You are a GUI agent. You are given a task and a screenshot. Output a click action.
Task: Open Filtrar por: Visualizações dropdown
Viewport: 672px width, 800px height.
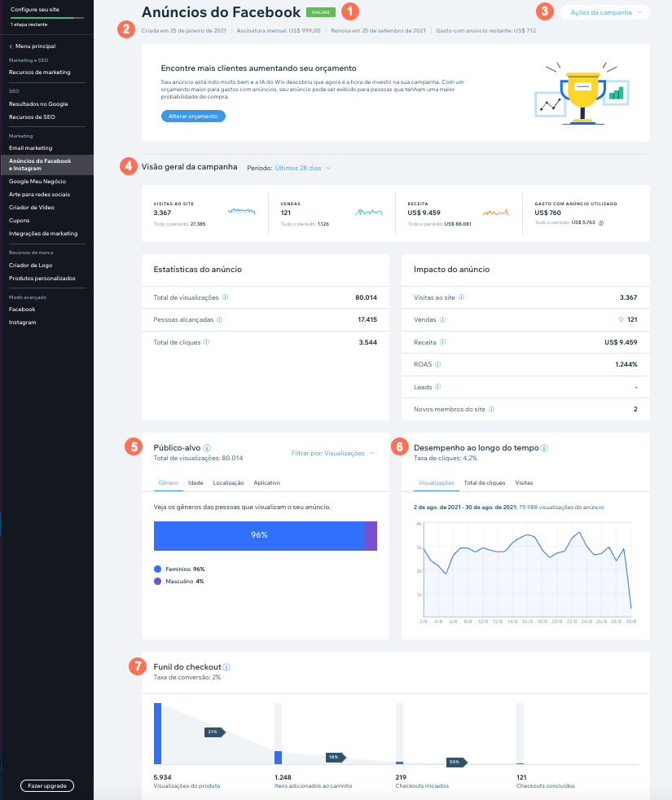coord(332,453)
